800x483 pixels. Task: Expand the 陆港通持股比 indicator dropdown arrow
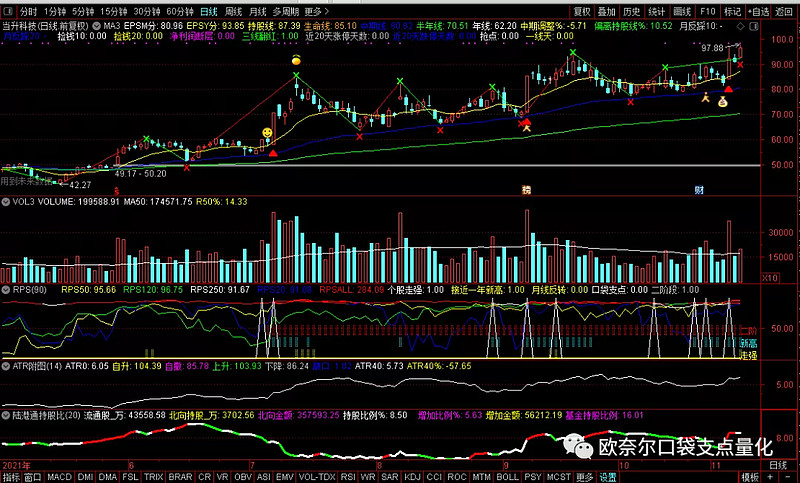click(6, 416)
